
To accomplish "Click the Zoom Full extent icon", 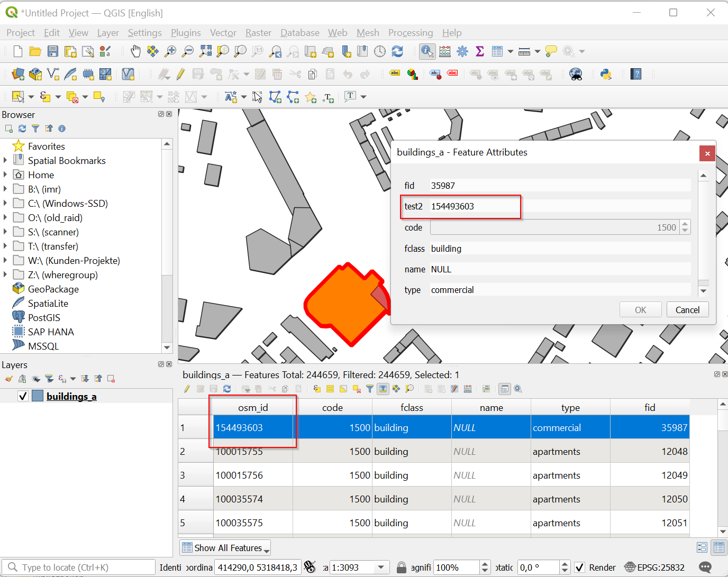I will coord(205,51).
